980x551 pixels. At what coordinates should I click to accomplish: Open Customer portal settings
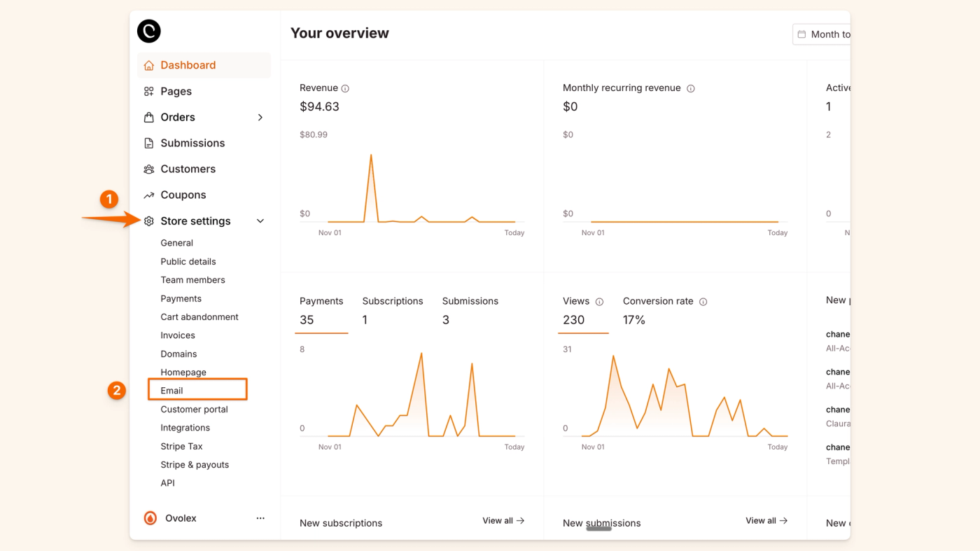point(194,409)
